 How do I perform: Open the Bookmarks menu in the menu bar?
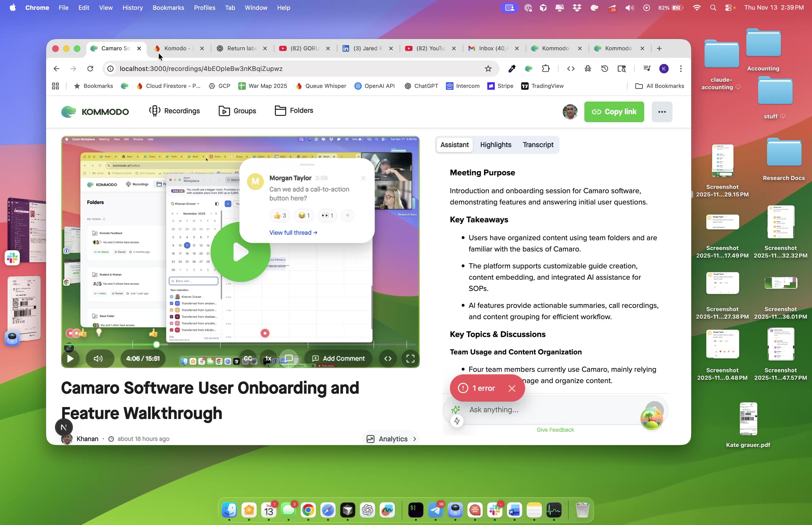[168, 8]
